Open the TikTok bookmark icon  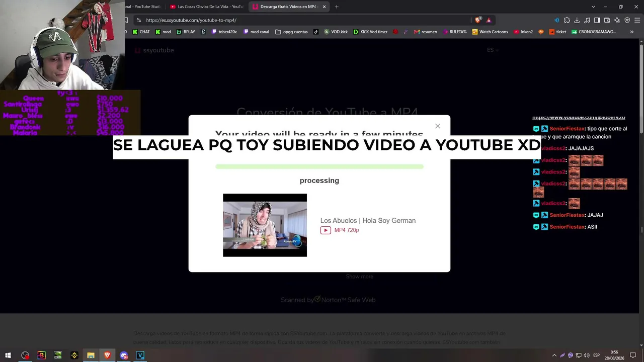[x=316, y=32]
